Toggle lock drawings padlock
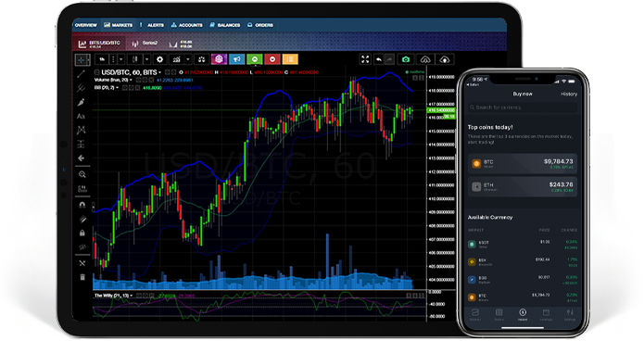Screen dimensions: 644x341 [82, 233]
